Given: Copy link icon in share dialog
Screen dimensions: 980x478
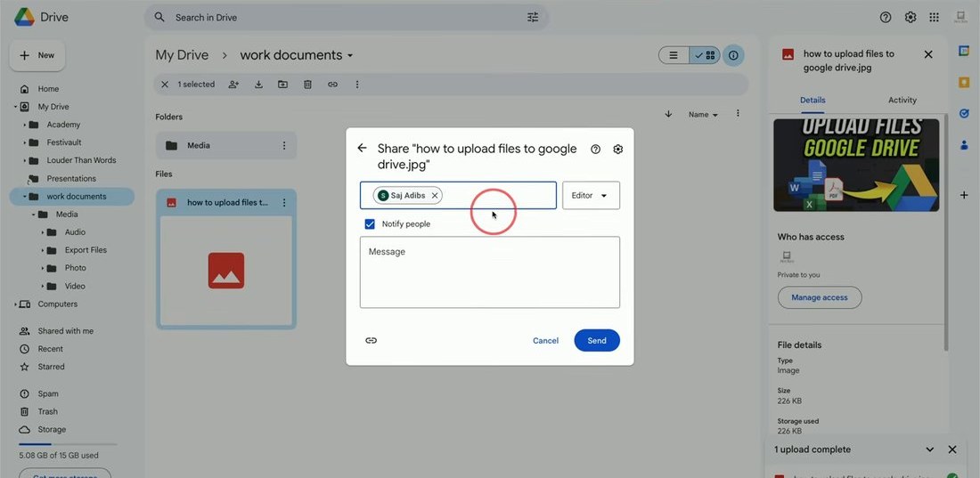Looking at the screenshot, I should coord(372,341).
